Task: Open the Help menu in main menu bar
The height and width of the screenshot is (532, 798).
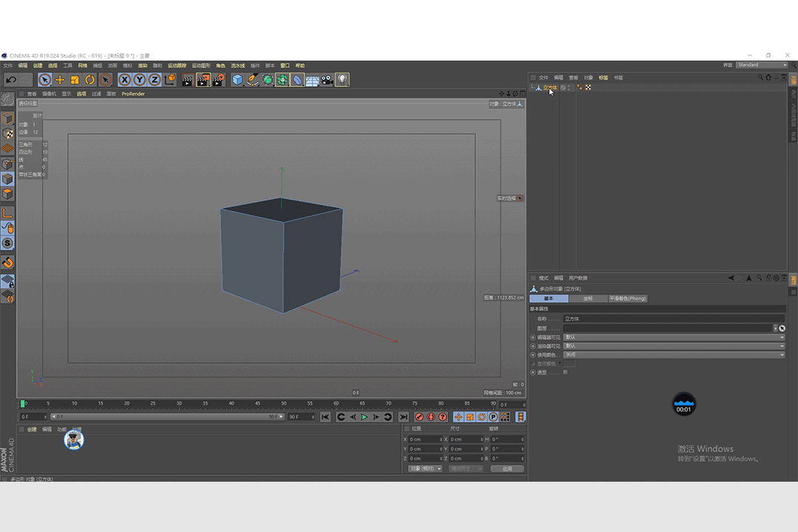Action: tap(300, 66)
